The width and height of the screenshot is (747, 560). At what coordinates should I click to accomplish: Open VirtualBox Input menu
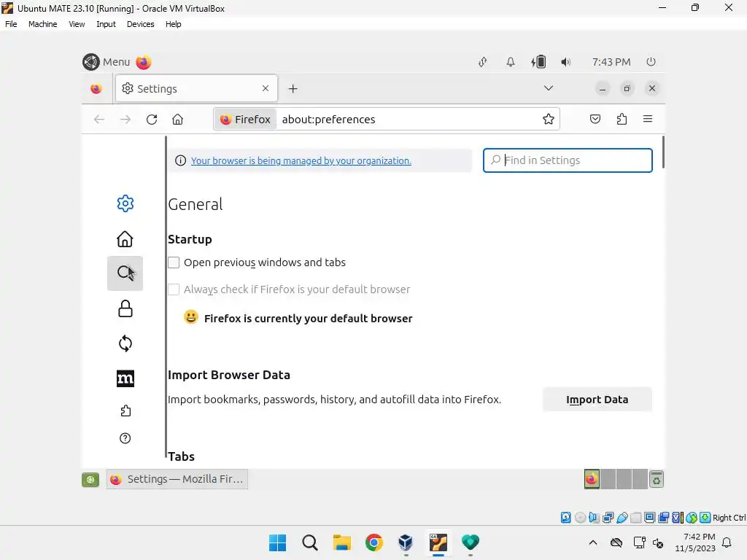[x=106, y=24]
